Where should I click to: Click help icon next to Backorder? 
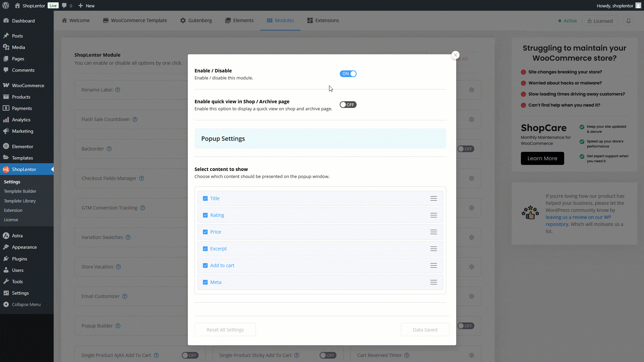[x=109, y=149]
